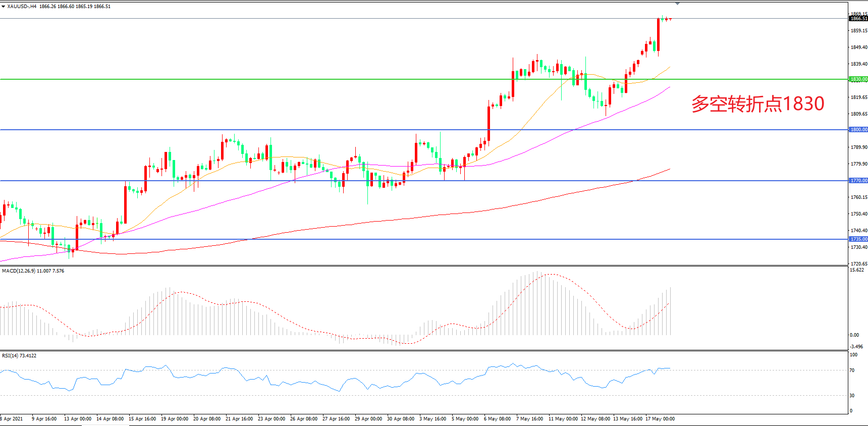Click the 1849.40 price scale value
This screenshot has height=426, width=868.
coord(859,47)
